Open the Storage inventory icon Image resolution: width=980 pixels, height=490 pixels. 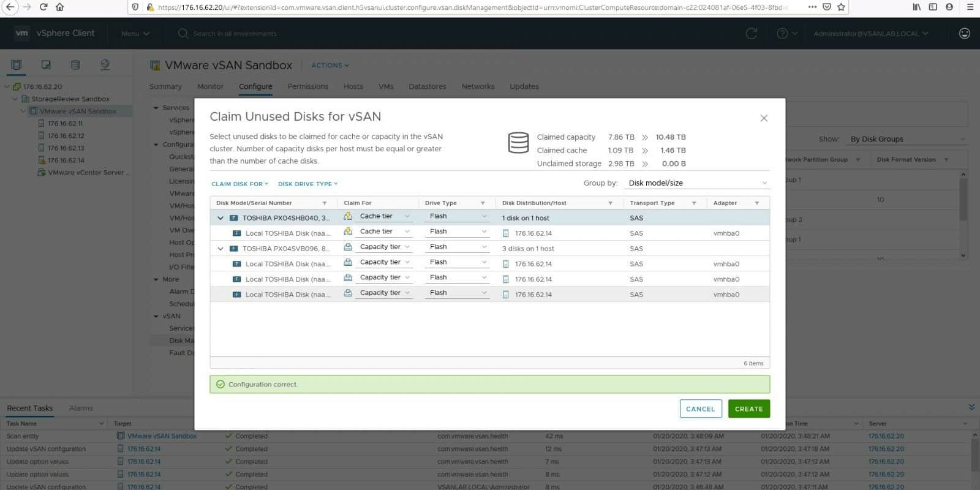pyautogui.click(x=75, y=65)
